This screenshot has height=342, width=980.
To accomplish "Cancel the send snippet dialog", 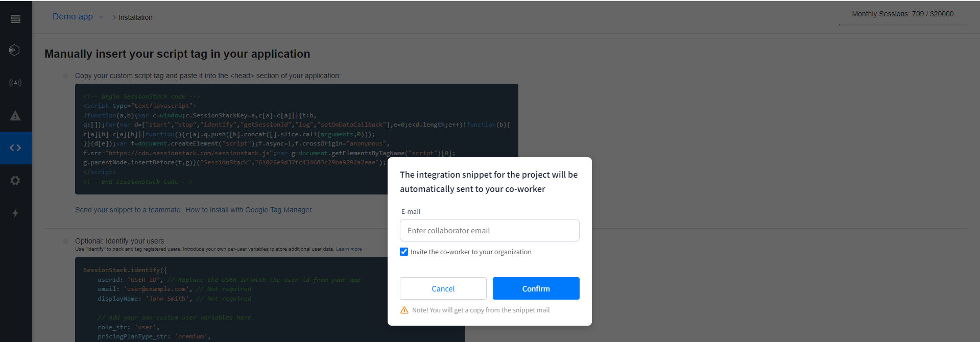I will (443, 288).
